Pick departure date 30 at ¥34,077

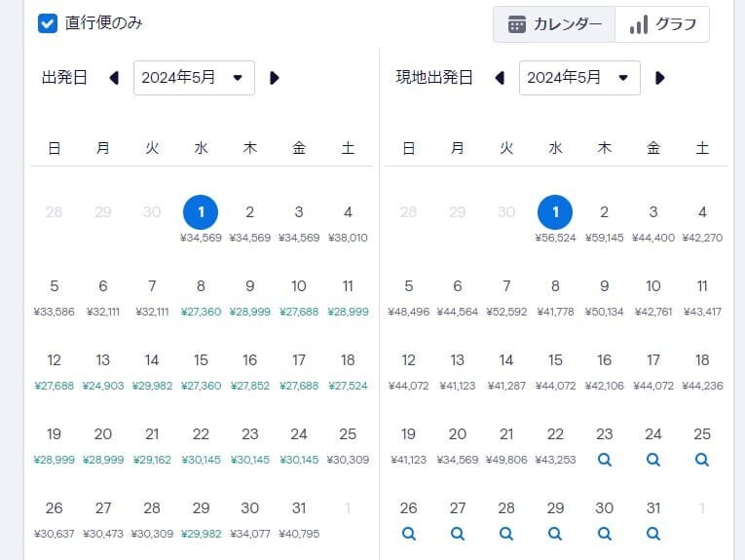250,520
